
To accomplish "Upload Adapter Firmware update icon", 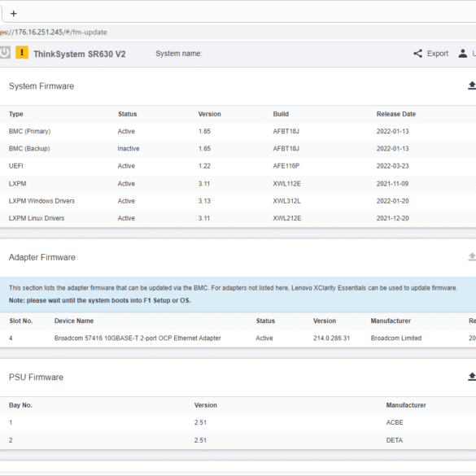I will coord(471,257).
